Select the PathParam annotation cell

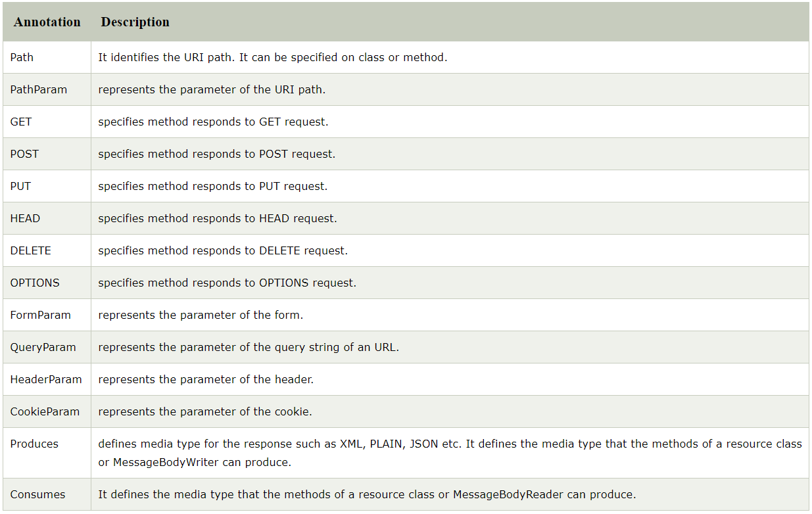(x=39, y=89)
